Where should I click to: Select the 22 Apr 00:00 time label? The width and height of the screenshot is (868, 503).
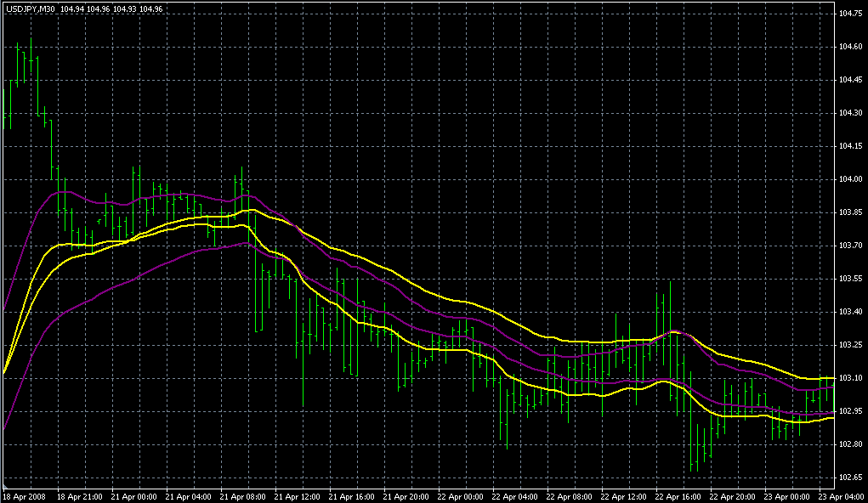pyautogui.click(x=461, y=496)
